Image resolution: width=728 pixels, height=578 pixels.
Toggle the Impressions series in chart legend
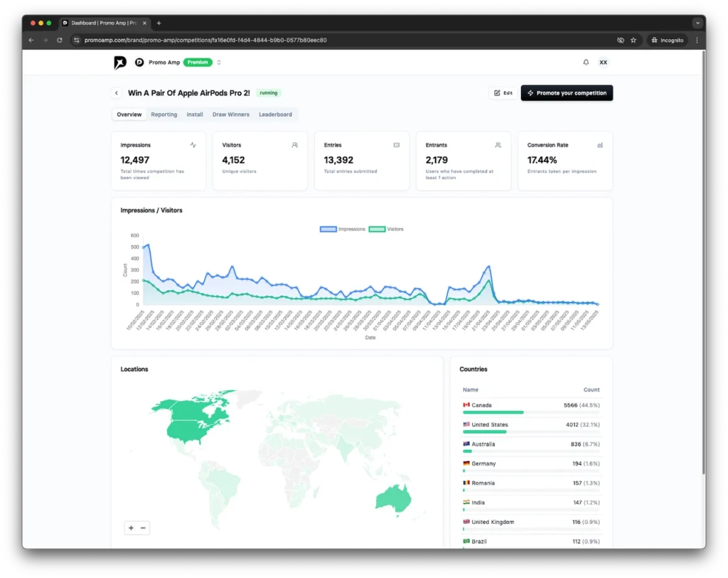coord(343,230)
